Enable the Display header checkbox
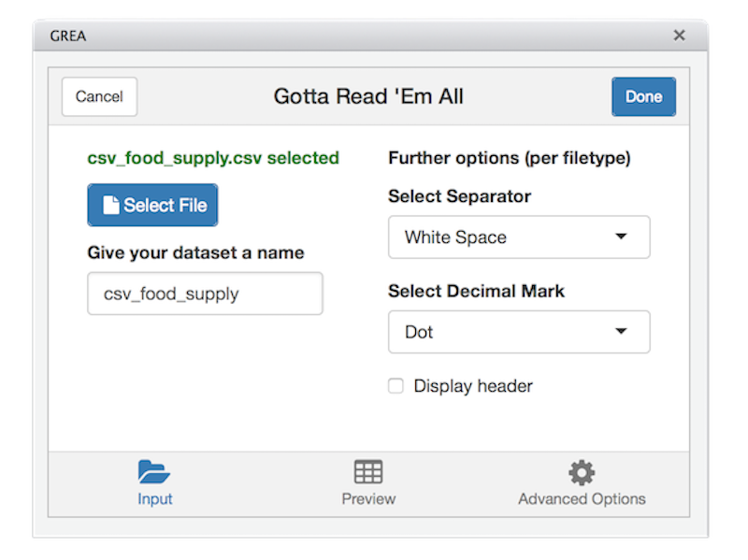Screen dimensions: 748x560 pyautogui.click(x=396, y=385)
